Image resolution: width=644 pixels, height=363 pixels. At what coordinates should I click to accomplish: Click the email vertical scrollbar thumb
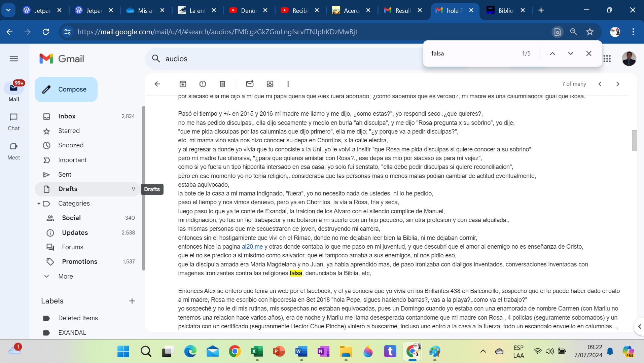point(634,141)
